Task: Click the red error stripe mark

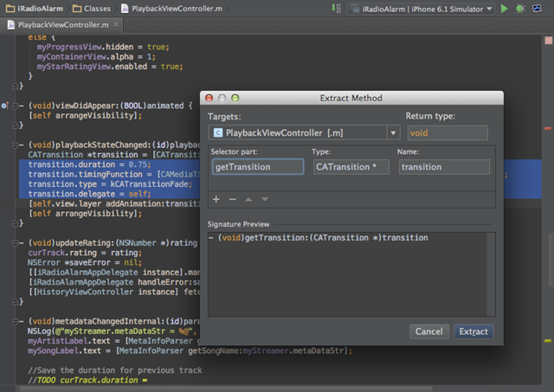Action: click(x=548, y=129)
